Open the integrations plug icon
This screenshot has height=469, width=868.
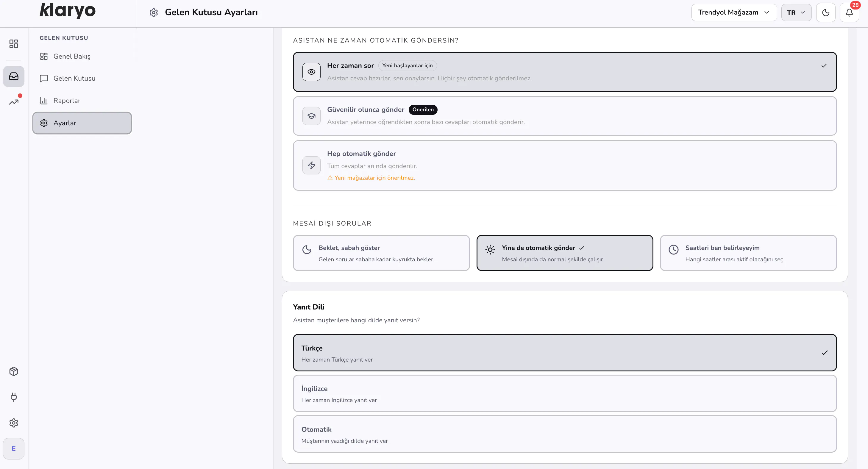click(13, 397)
